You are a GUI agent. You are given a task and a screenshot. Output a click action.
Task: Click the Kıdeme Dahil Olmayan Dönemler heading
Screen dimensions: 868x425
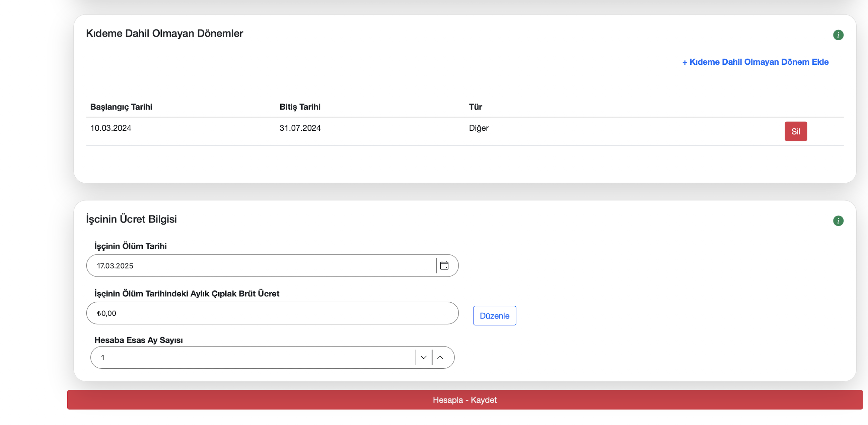click(164, 34)
